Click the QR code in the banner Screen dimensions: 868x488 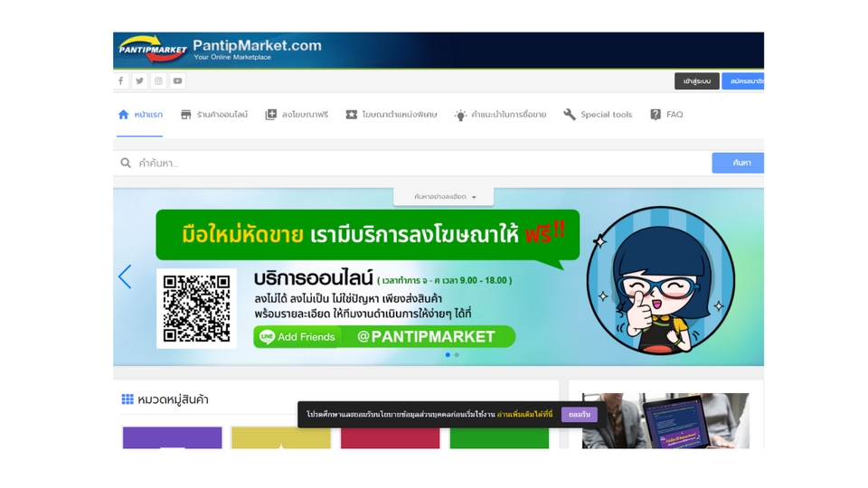196,309
